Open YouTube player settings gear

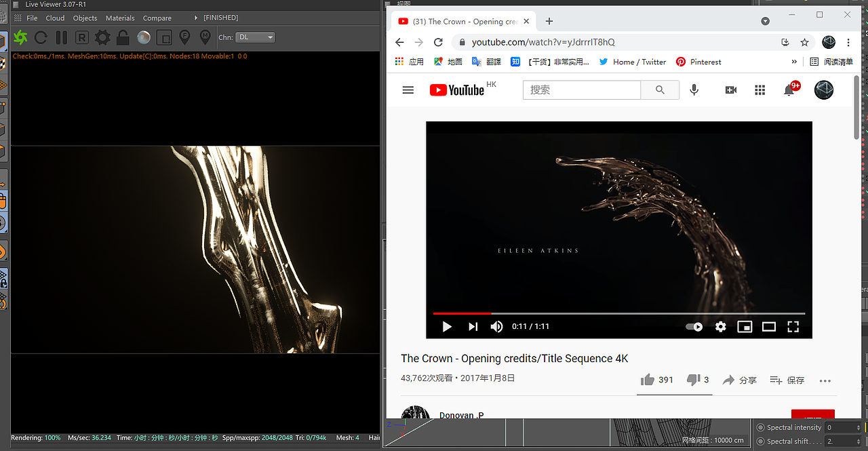pyautogui.click(x=721, y=327)
